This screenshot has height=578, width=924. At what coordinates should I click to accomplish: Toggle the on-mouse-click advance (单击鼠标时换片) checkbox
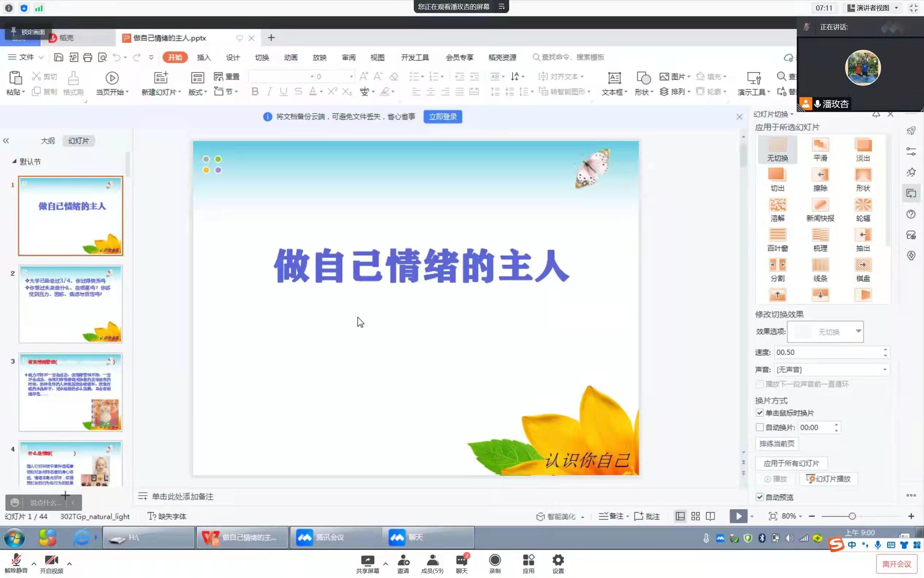click(x=760, y=413)
